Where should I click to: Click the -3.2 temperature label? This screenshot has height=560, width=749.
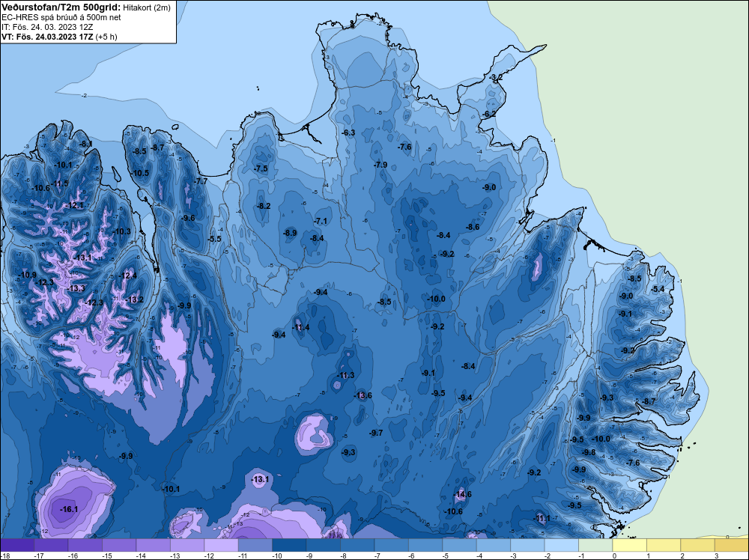coord(497,77)
